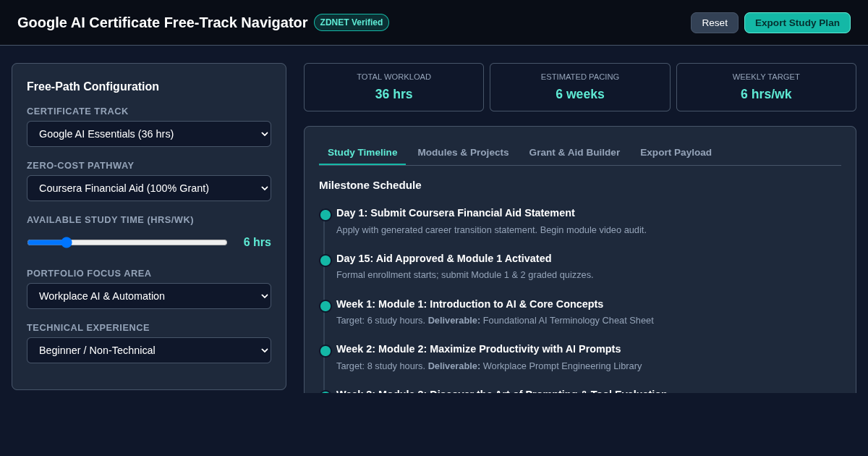Click the Reset button

click(714, 22)
